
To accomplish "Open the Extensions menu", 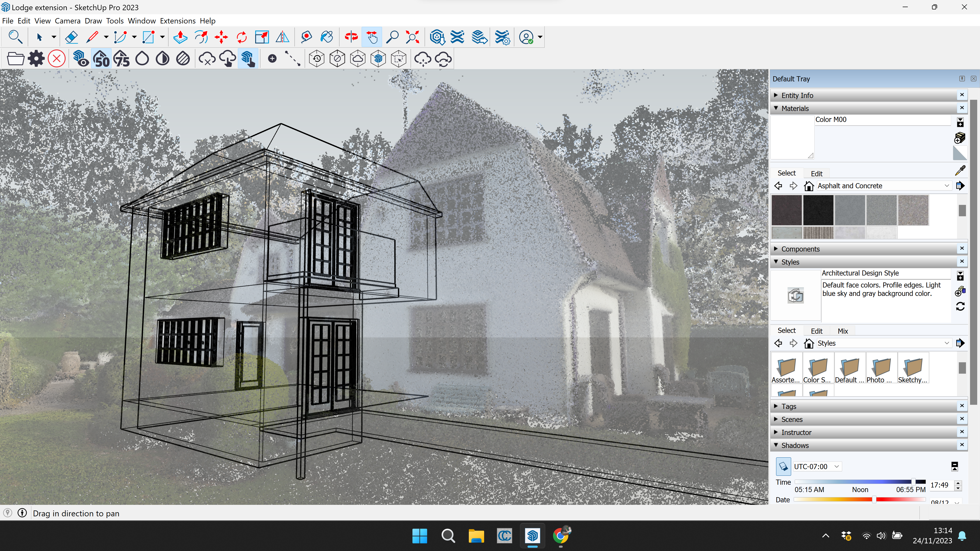I will 177,20.
